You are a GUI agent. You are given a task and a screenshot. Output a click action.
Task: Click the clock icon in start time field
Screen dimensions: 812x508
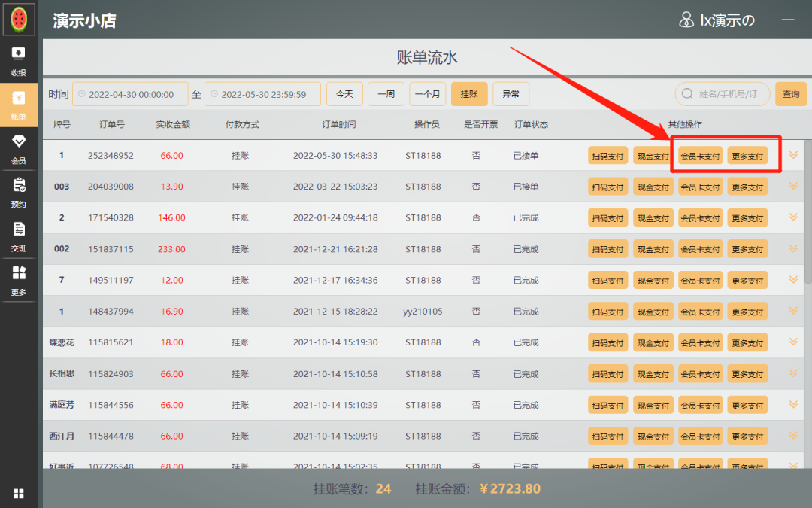tap(82, 94)
